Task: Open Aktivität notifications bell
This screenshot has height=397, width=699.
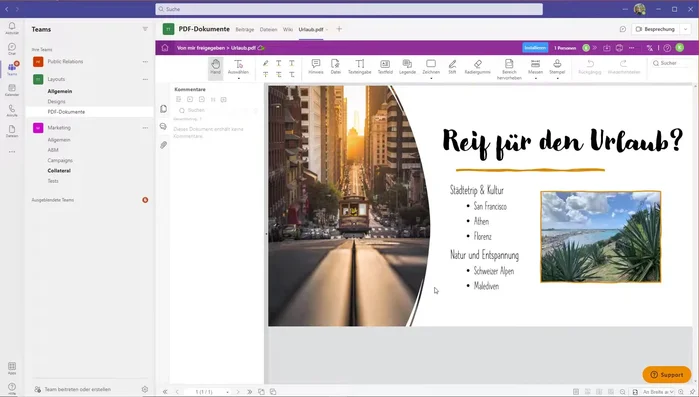Action: [x=12, y=28]
